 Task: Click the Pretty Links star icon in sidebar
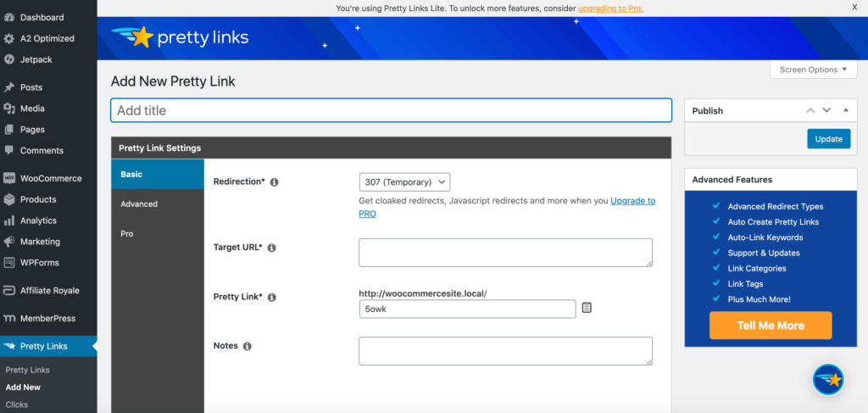[x=8, y=346]
